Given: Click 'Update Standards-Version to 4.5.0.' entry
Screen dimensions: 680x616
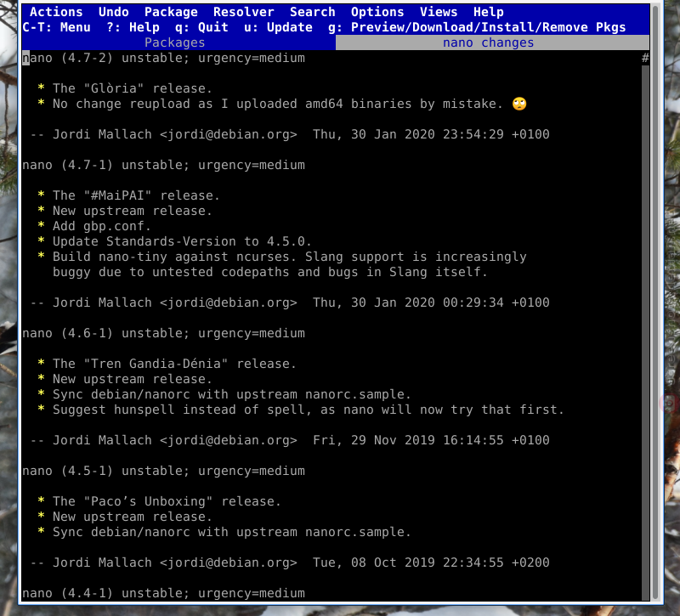Looking at the screenshot, I should click(x=175, y=241).
